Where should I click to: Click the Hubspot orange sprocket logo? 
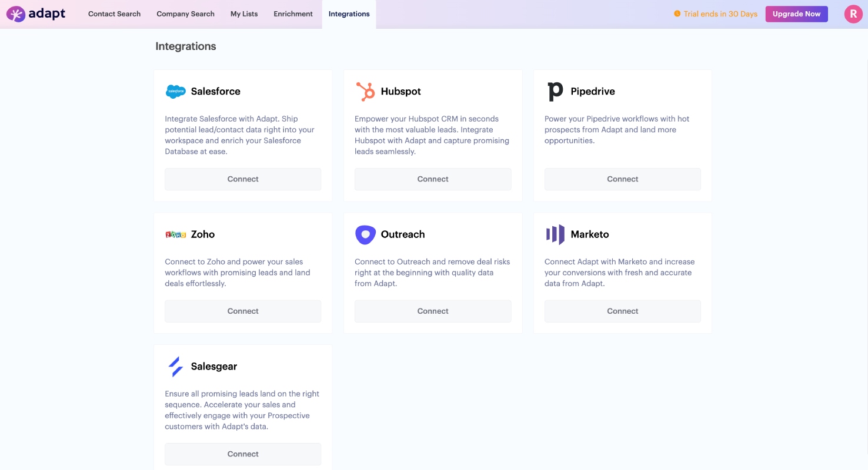tap(365, 92)
